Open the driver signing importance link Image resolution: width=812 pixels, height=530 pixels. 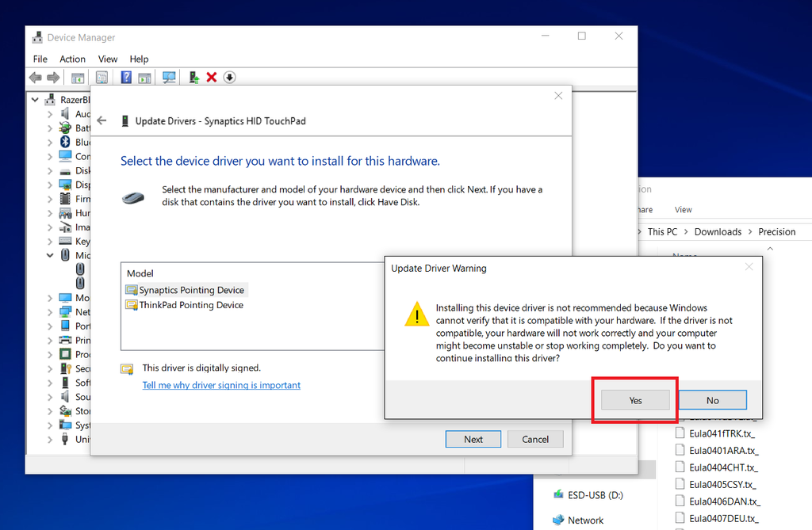221,385
